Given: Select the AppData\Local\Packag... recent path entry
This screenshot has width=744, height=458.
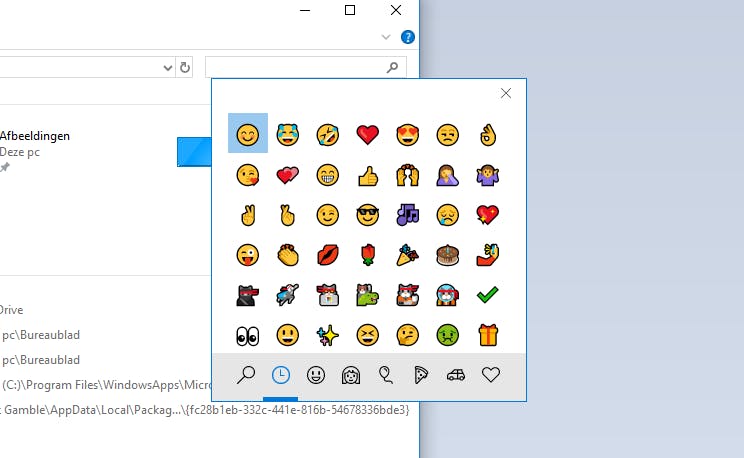Looking at the screenshot, I should tap(204, 410).
